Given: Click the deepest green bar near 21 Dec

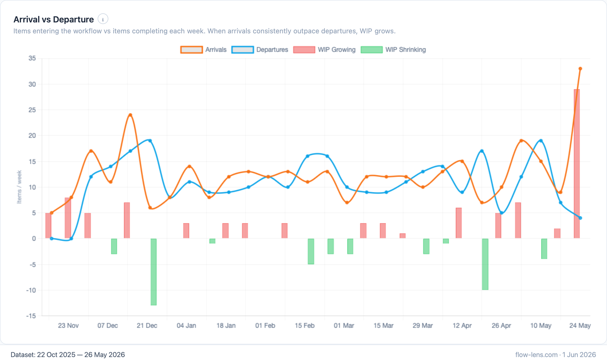Looking at the screenshot, I should 154,272.
